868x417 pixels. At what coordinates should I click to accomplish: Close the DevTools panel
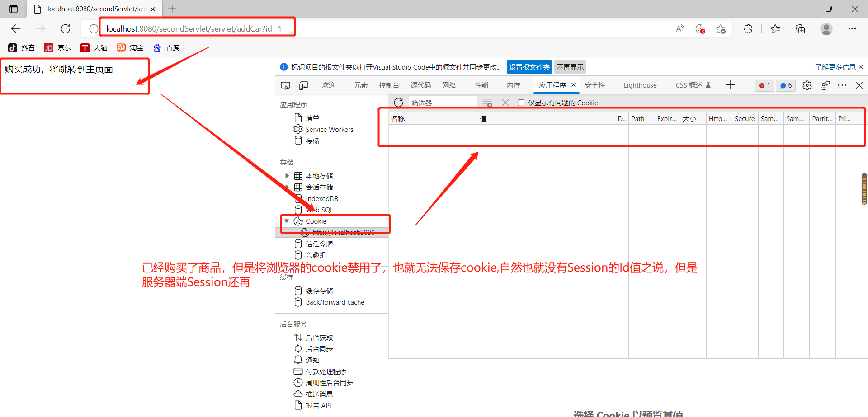pos(859,85)
